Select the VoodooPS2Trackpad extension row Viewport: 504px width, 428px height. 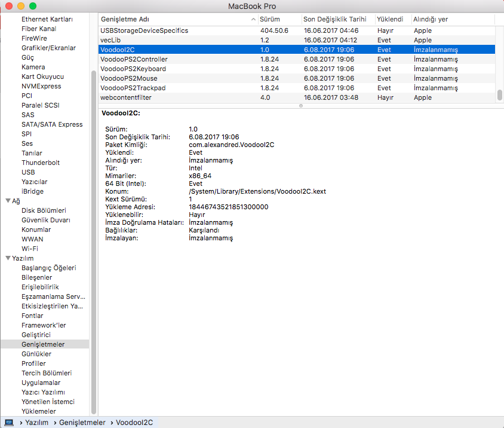tap(133, 88)
